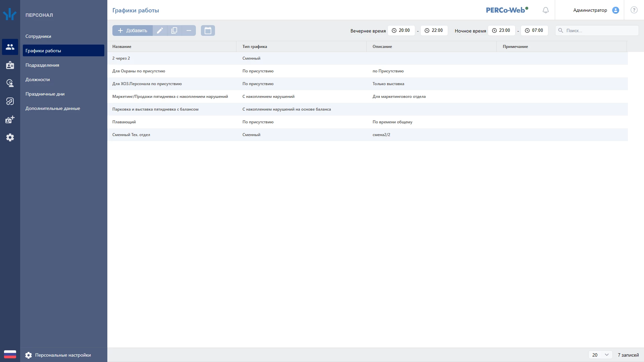The width and height of the screenshot is (644, 362).
Task: Click the pencil edit schedule icon
Action: tap(160, 31)
